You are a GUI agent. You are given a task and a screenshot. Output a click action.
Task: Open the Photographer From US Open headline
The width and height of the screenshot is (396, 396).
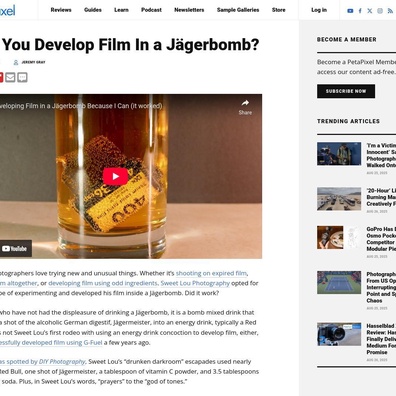pyautogui.click(x=381, y=287)
